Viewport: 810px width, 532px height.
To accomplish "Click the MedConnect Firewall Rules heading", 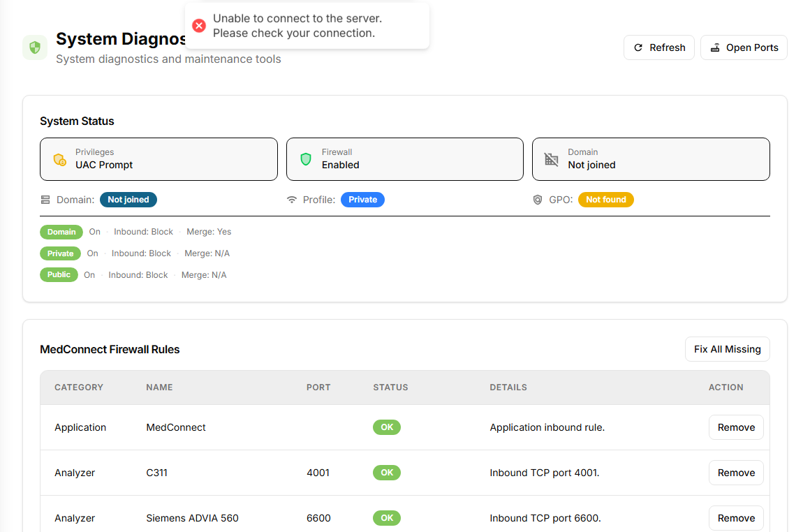I will (x=110, y=349).
